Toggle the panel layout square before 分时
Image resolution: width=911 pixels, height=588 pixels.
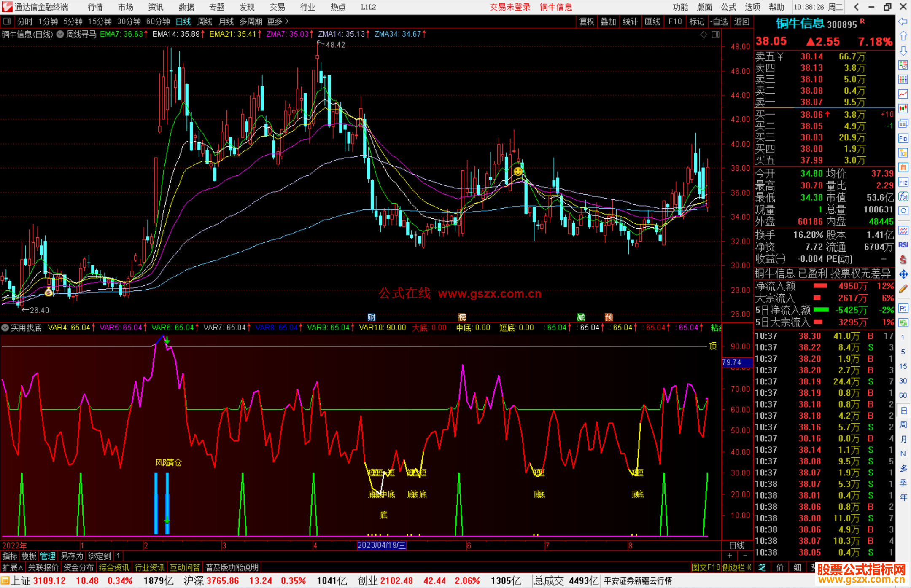7,21
